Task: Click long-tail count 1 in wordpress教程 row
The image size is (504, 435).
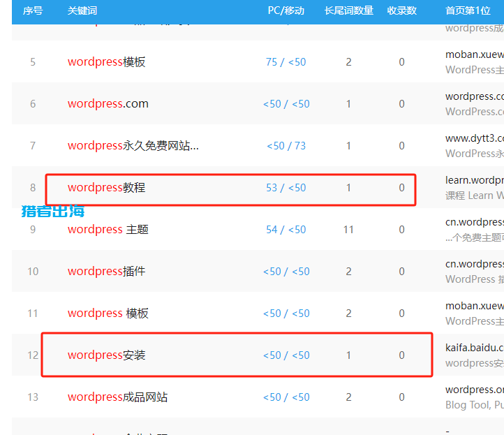Action: [348, 188]
